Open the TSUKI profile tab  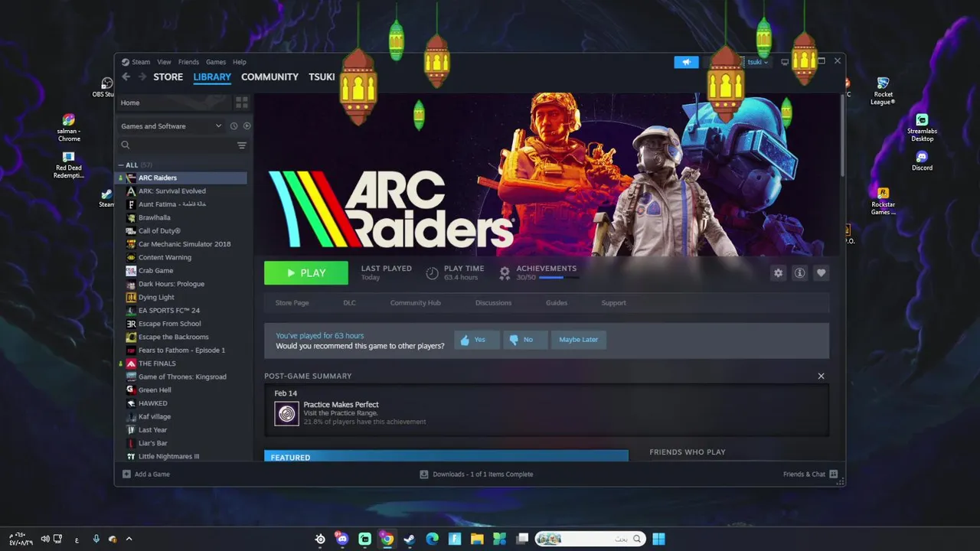click(322, 77)
